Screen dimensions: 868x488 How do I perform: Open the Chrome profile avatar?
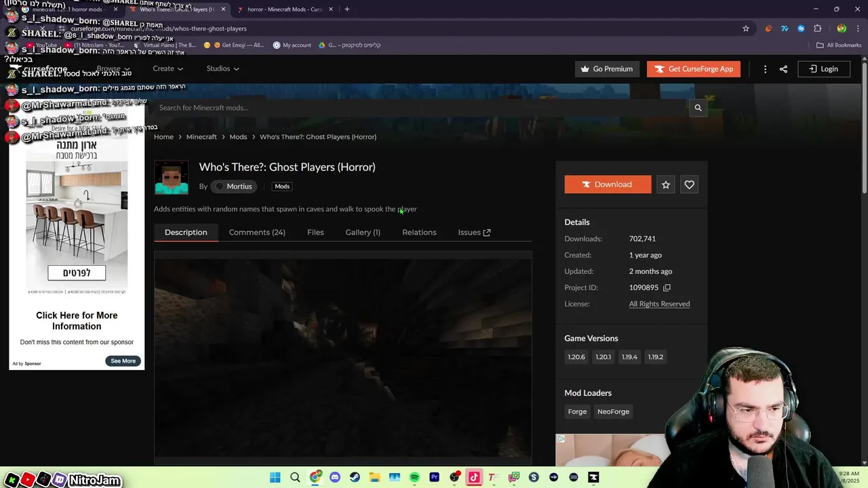pos(842,28)
